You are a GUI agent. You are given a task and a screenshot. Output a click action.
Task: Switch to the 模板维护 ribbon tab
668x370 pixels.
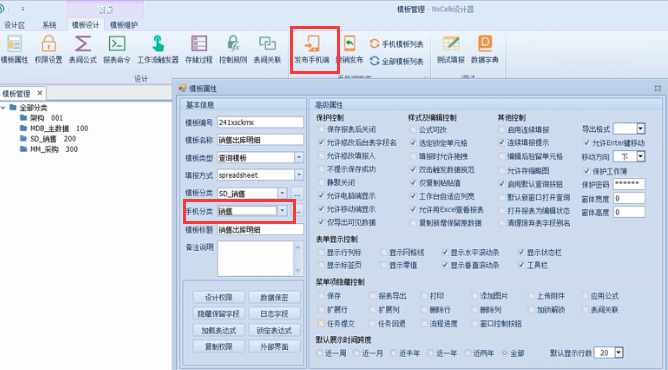point(124,25)
